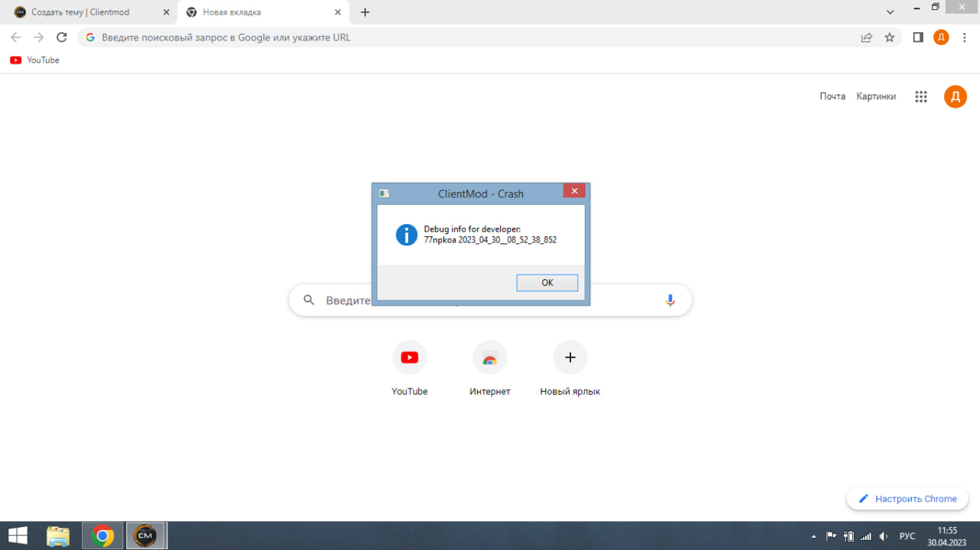The image size is (980, 550).
Task: Open the YouTube shortcut tile
Action: point(410,357)
